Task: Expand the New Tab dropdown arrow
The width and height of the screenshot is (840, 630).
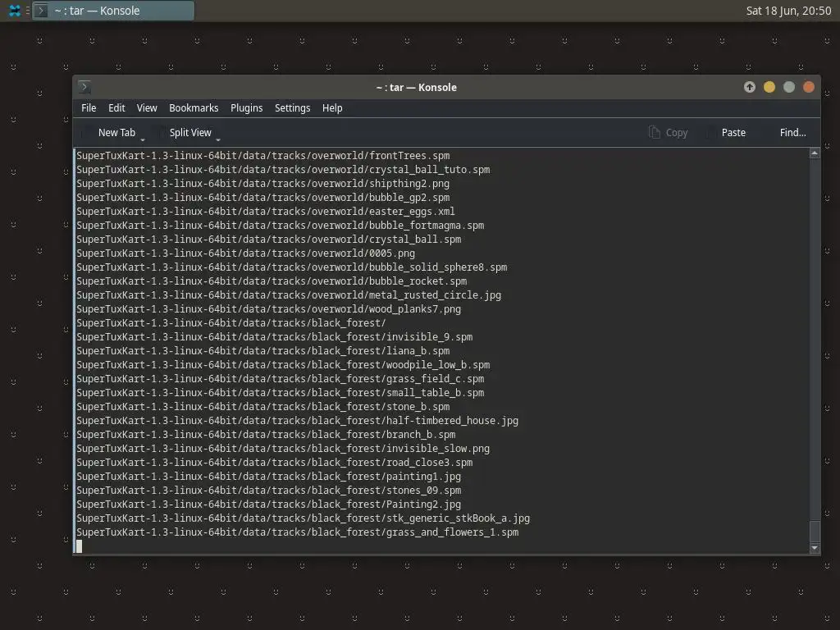Action: click(x=143, y=139)
